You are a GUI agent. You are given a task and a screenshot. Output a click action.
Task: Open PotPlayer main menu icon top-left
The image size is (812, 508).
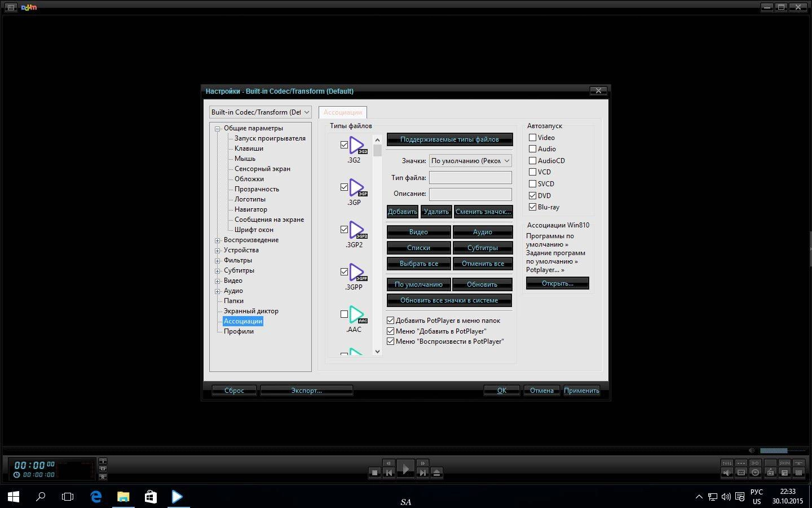11,7
